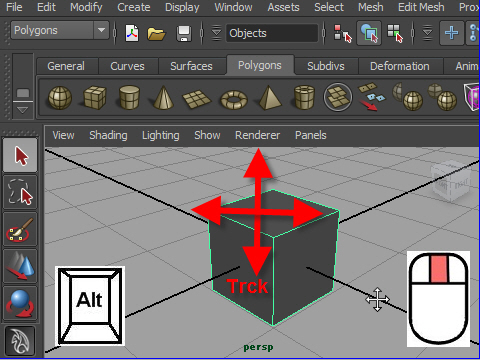Viewport: 480px width, 360px height.
Task: Select the Lasso tool in toolbox
Action: (20, 192)
